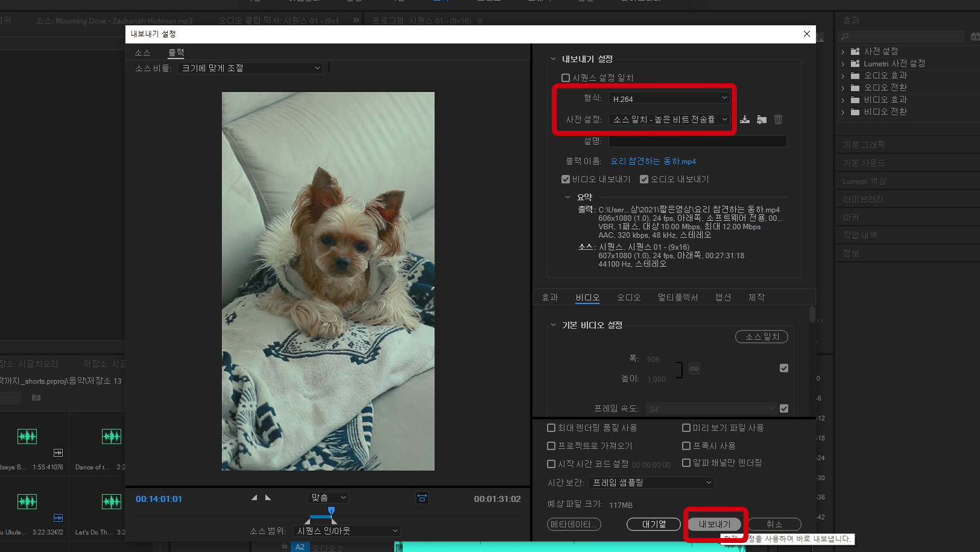Open the 효과 tab in export settings
Image resolution: width=980 pixels, height=552 pixels.
(550, 297)
